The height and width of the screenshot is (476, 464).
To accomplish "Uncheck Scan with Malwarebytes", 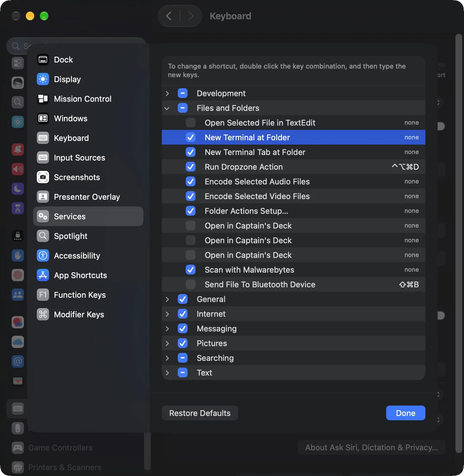I will tap(191, 270).
